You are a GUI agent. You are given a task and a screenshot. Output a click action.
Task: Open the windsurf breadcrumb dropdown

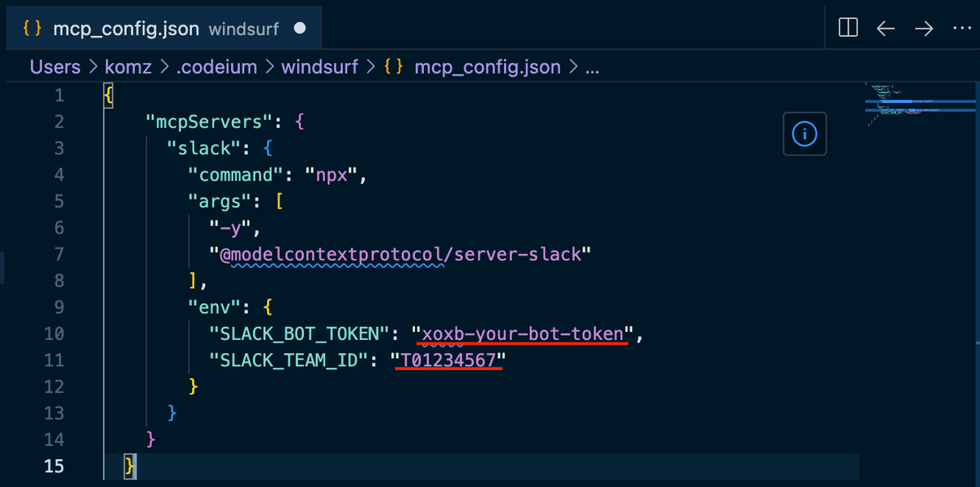pyautogui.click(x=318, y=66)
